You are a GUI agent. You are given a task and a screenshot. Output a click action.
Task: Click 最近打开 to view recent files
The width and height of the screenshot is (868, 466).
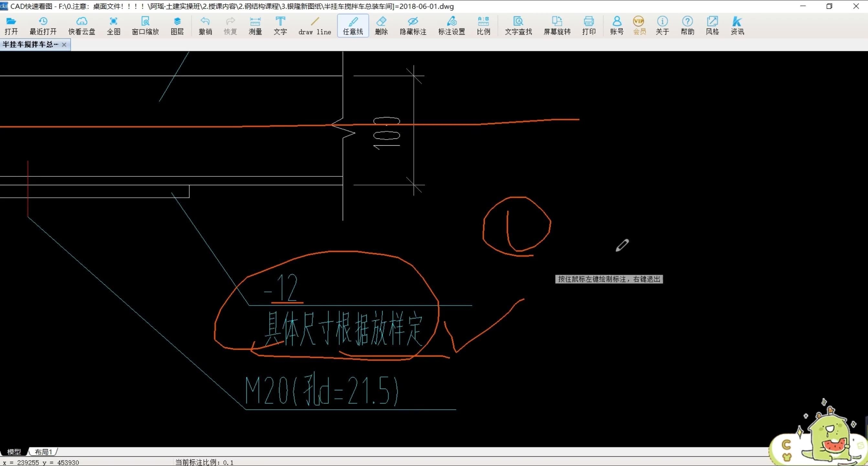pos(43,25)
